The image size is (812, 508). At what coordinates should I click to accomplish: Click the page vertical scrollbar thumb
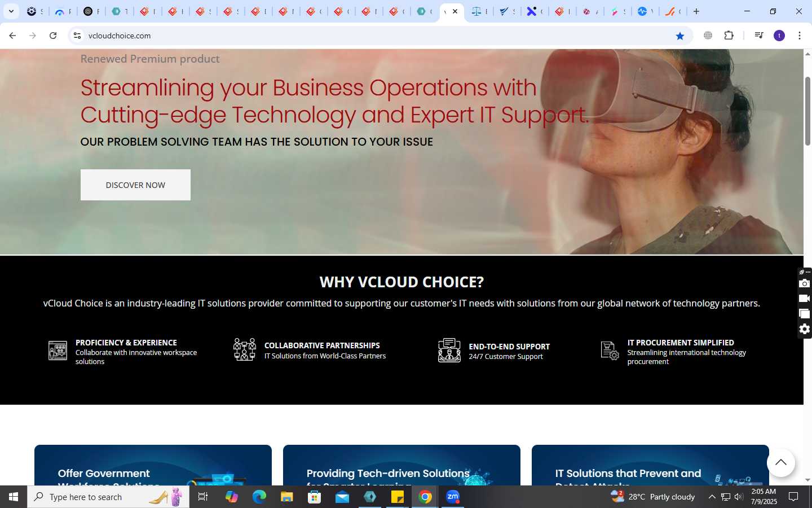click(807, 111)
